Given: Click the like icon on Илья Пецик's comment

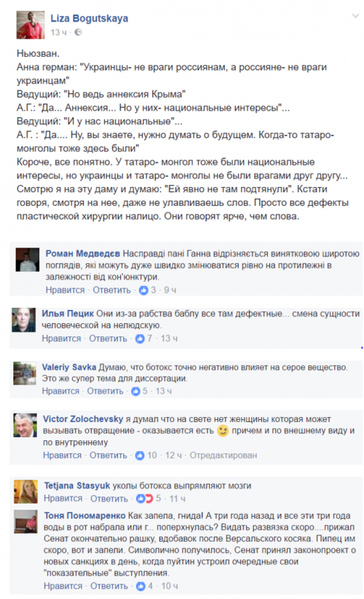Looking at the screenshot, I should [141, 338].
